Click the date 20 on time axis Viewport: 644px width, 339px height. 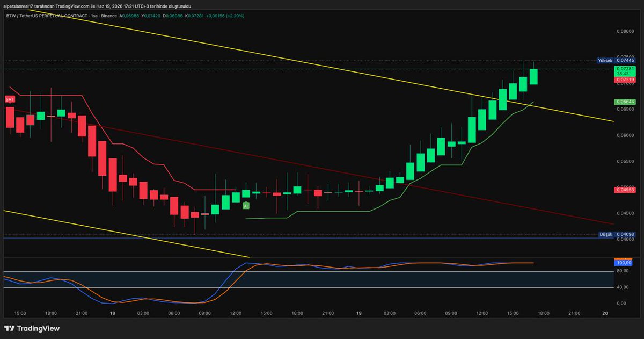coord(605,313)
